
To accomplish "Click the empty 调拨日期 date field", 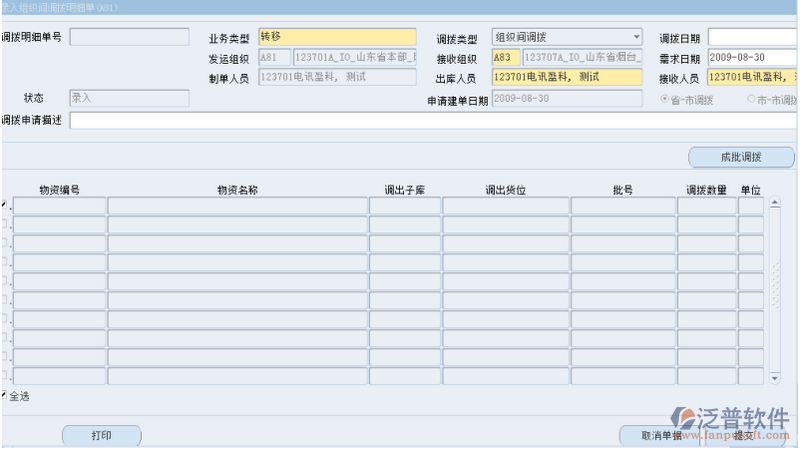I will click(x=752, y=37).
